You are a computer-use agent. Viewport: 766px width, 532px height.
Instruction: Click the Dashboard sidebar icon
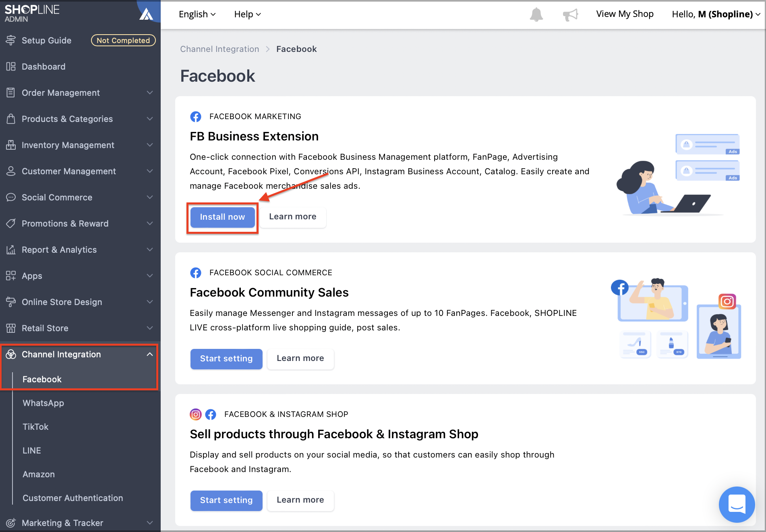[11, 66]
